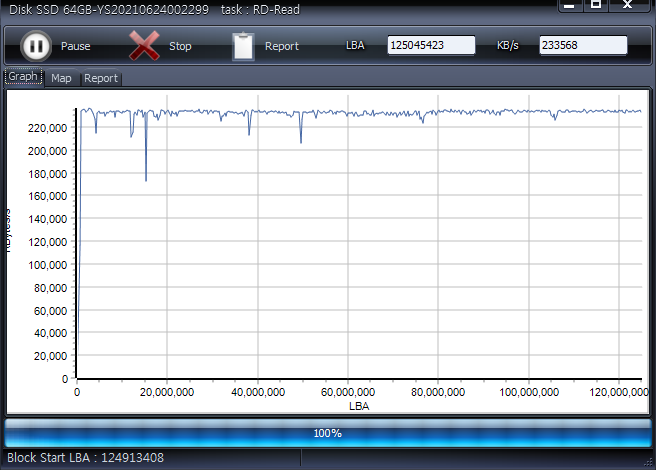Open the Map tab
656x470 pixels.
[x=62, y=78]
